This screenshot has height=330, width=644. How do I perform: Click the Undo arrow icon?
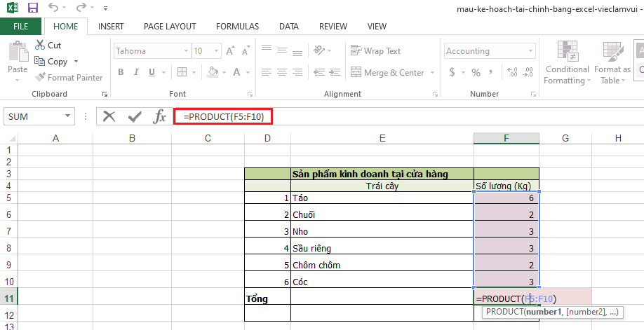(x=53, y=7)
